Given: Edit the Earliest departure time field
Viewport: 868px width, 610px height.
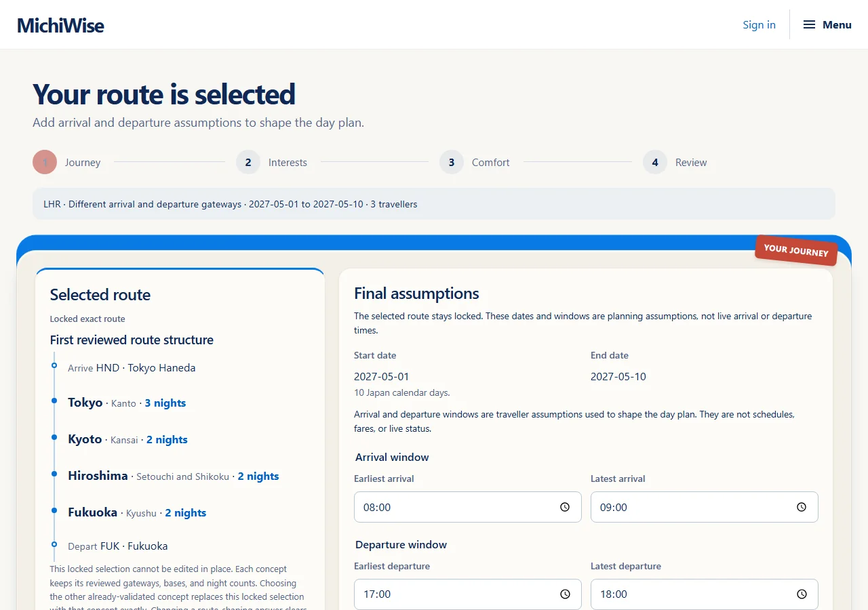Looking at the screenshot, I should 468,594.
